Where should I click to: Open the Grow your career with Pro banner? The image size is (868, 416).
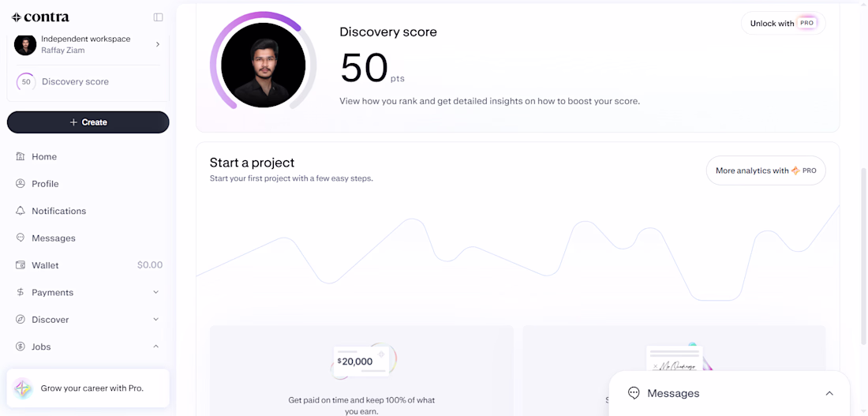pos(88,388)
